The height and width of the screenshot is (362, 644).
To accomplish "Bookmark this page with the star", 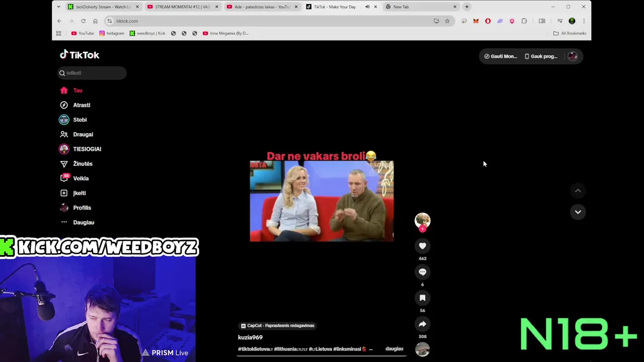I will [x=447, y=21].
